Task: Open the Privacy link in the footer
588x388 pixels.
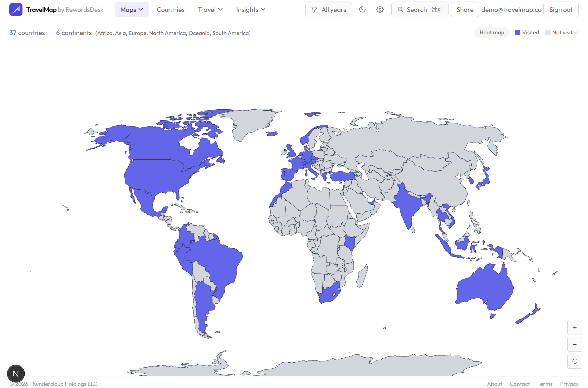Action: pos(569,384)
